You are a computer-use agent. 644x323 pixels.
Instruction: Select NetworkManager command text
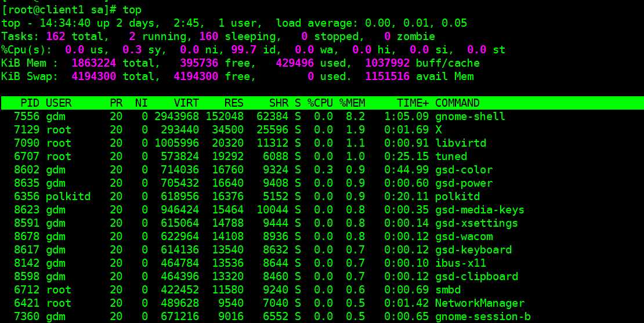[480, 303]
